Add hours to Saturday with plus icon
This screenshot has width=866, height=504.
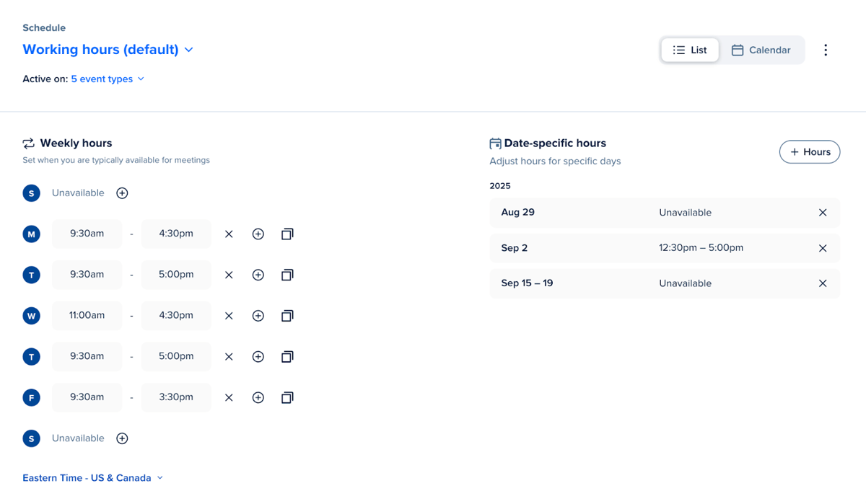click(122, 438)
